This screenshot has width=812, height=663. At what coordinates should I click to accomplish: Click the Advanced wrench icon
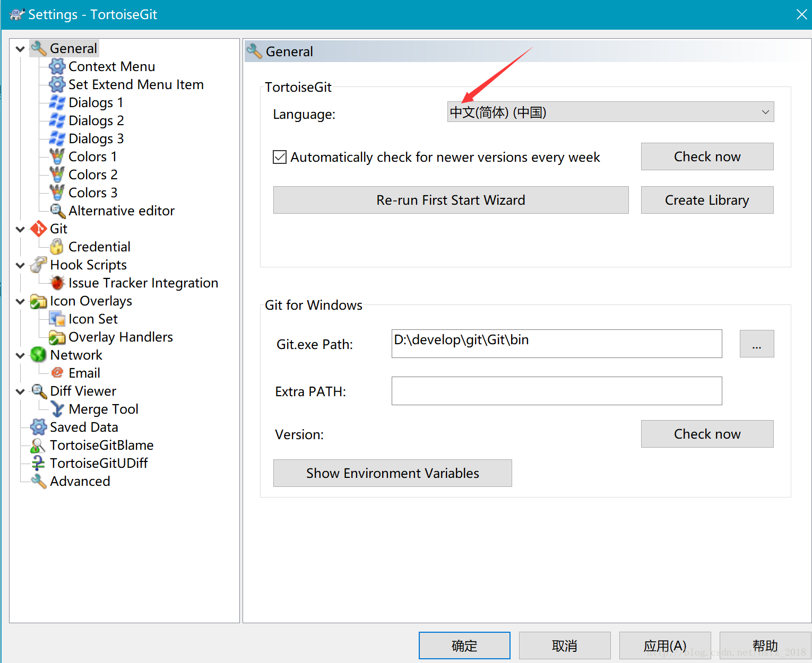39,481
